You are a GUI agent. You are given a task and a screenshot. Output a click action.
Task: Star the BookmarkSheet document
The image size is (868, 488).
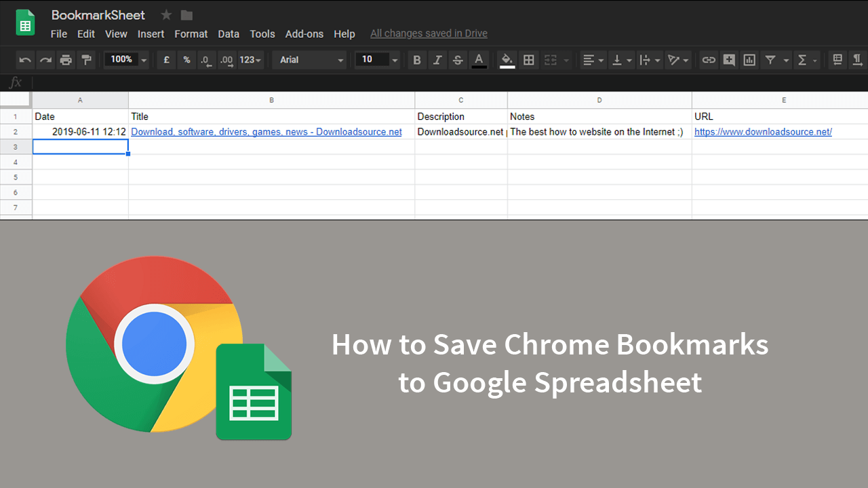pyautogui.click(x=166, y=15)
